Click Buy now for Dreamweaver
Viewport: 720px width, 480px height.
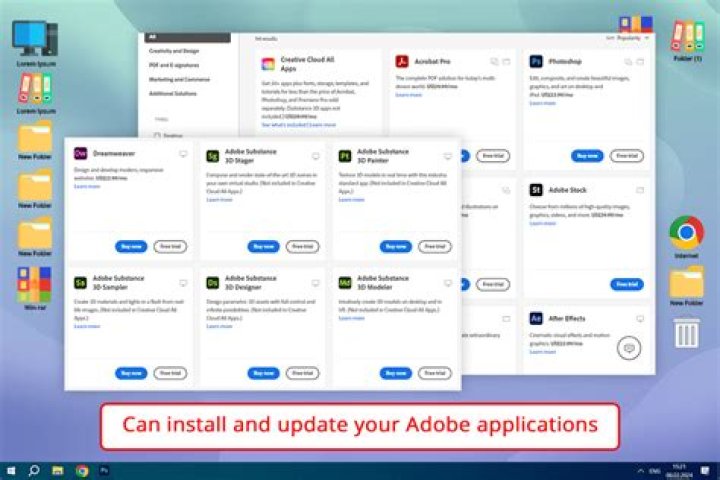130,246
